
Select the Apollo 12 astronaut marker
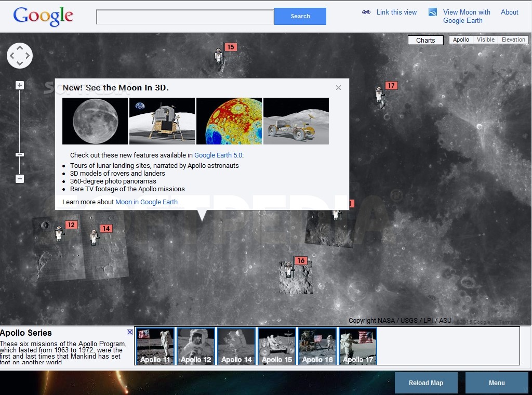[59, 234]
